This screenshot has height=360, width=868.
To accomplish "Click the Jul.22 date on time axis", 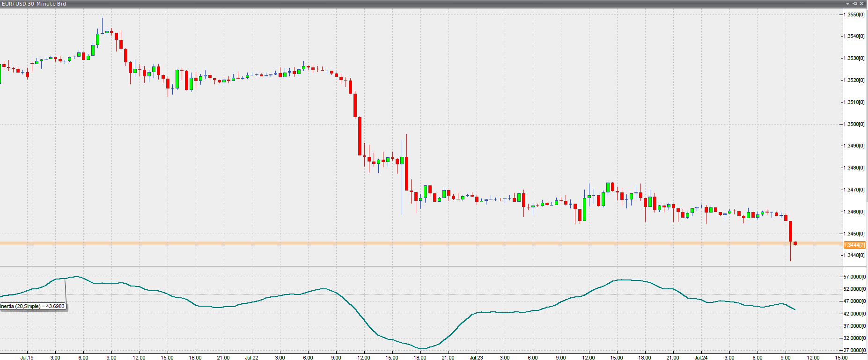I will [x=251, y=358].
